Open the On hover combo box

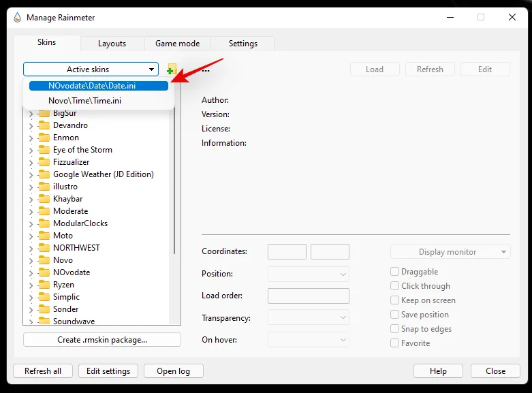tap(309, 340)
